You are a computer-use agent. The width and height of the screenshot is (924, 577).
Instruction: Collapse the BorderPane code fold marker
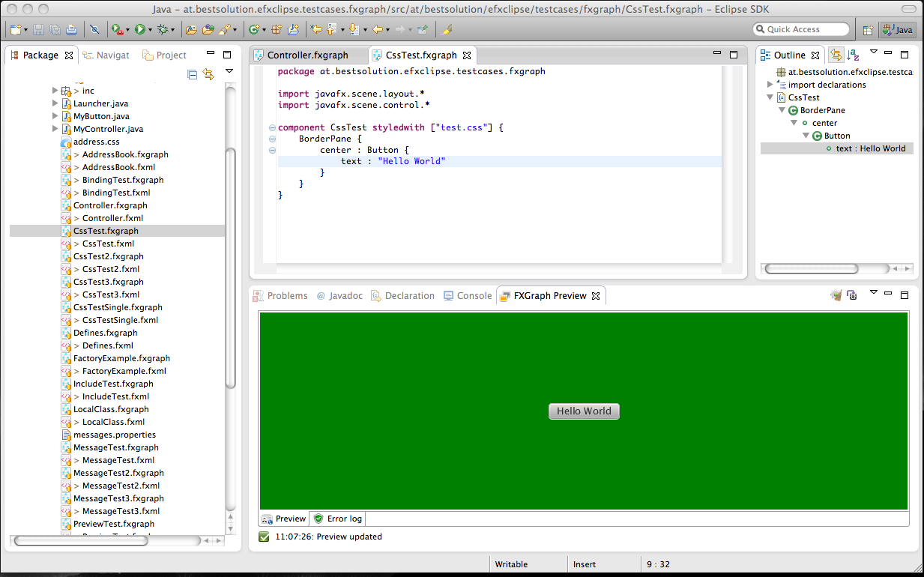click(271, 139)
